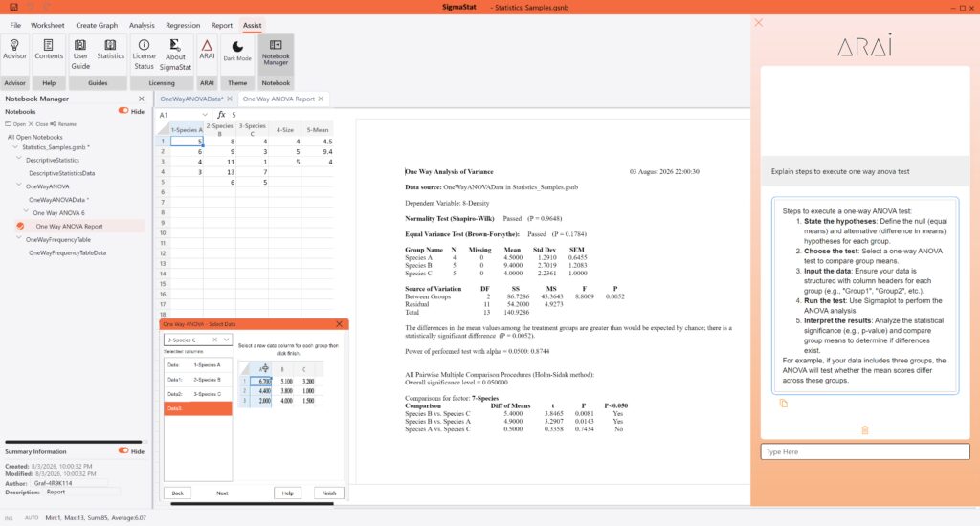Open DescriptiveStatisticsData in the notebook tree
Screen dimensions: 980x526
62,173
